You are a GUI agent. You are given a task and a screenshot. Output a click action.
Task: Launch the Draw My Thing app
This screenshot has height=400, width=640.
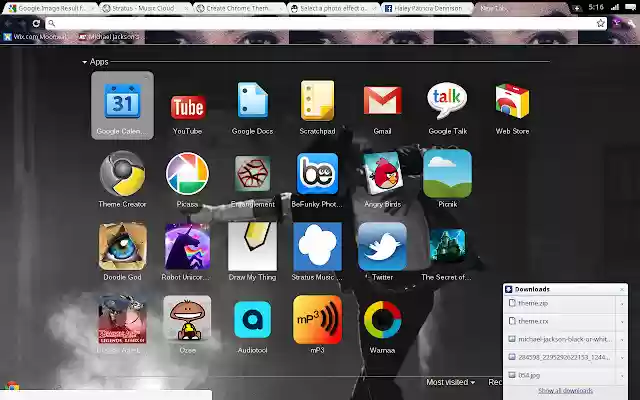[252, 247]
